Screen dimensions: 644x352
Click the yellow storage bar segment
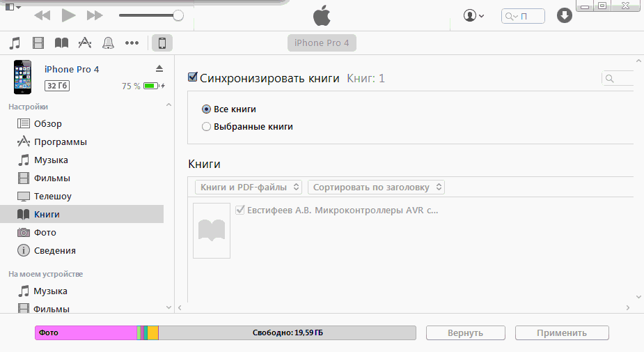click(152, 332)
